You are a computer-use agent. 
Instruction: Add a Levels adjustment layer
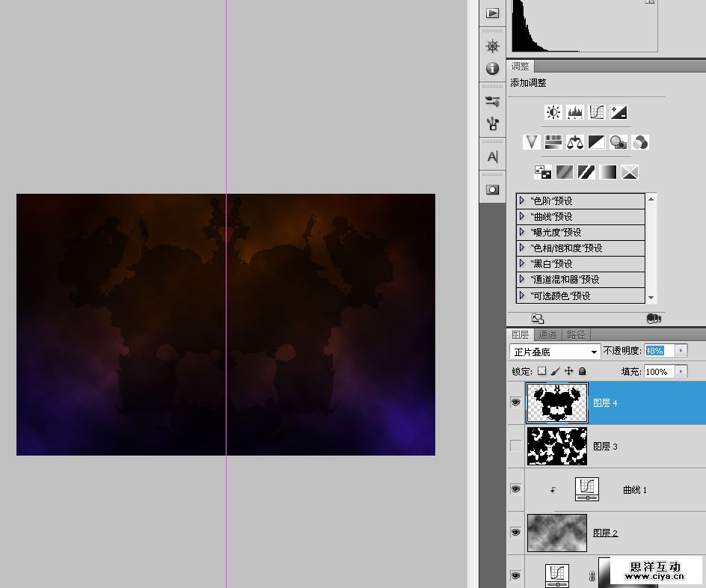point(575,112)
